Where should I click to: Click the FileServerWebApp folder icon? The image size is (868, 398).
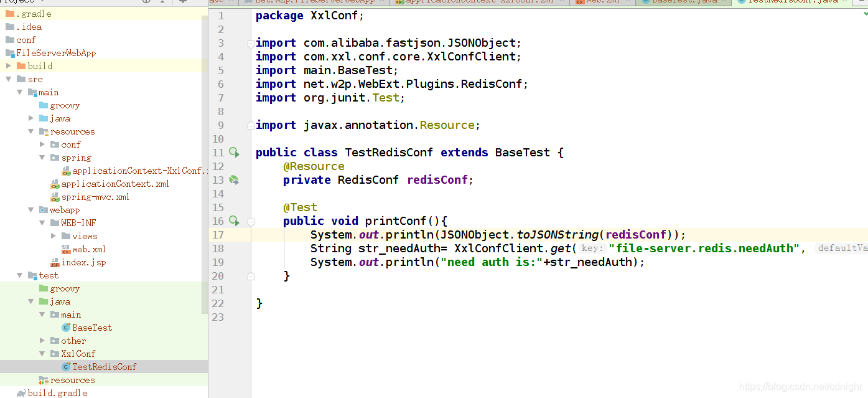[x=10, y=52]
